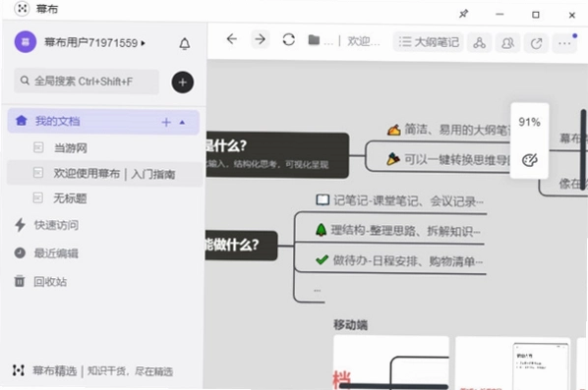Open the more options ellipsis menu
The image size is (588, 390).
tap(564, 43)
